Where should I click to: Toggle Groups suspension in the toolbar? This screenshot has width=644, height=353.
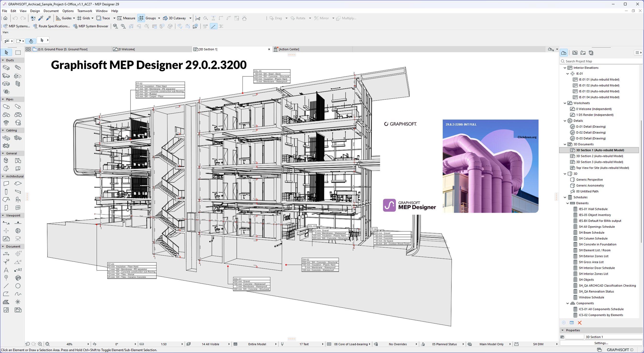pyautogui.click(x=141, y=18)
